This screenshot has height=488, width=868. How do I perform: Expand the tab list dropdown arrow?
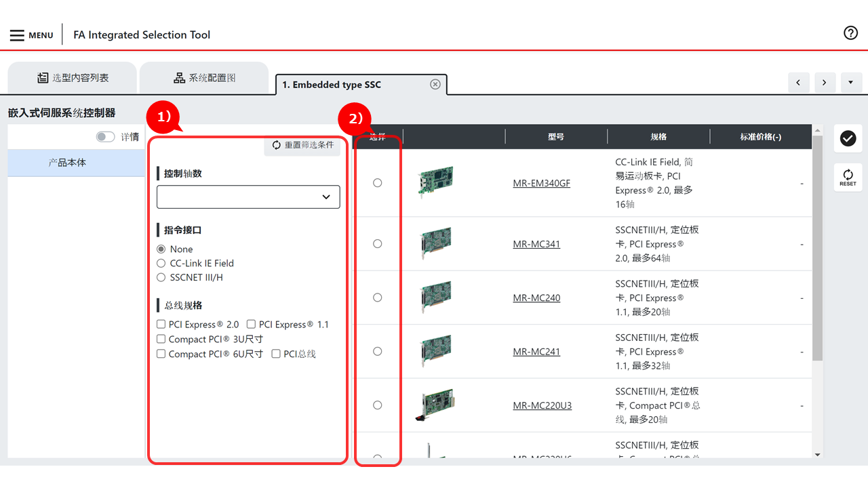click(851, 83)
